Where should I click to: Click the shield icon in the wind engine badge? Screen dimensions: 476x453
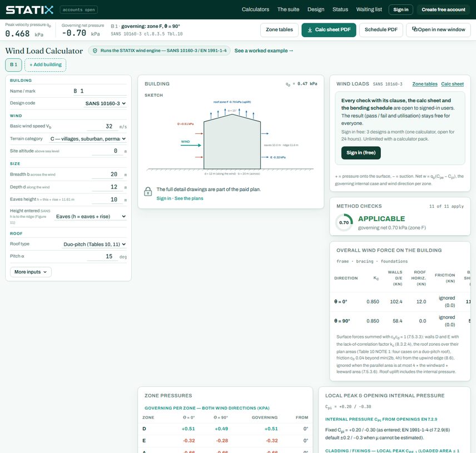95,51
